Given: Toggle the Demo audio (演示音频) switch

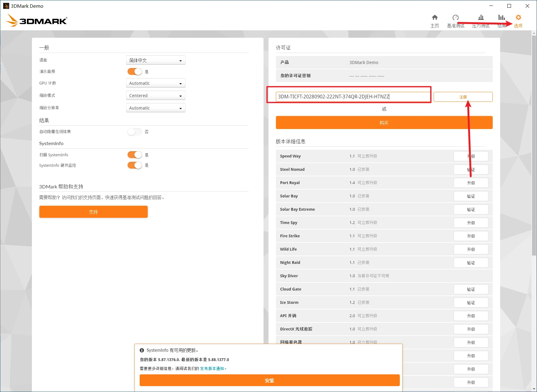Looking at the screenshot, I should (135, 71).
